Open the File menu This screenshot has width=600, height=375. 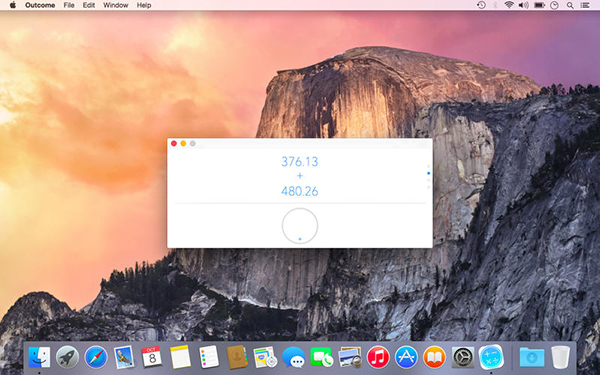69,5
